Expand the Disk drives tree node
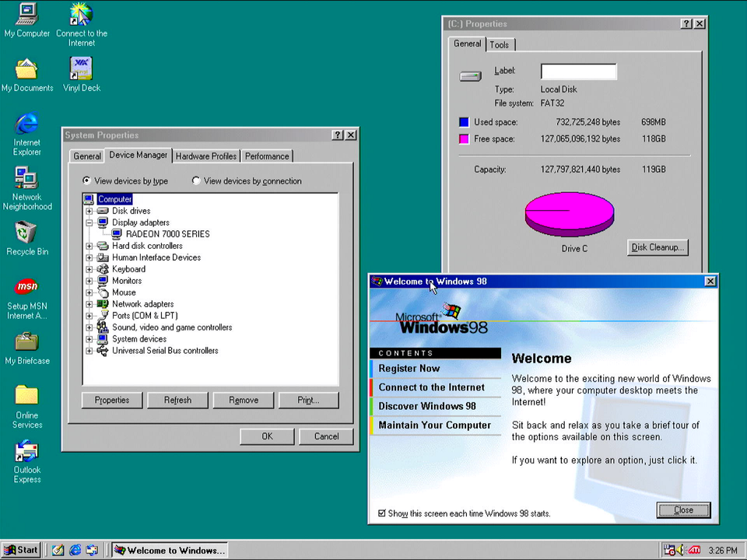 pyautogui.click(x=89, y=211)
